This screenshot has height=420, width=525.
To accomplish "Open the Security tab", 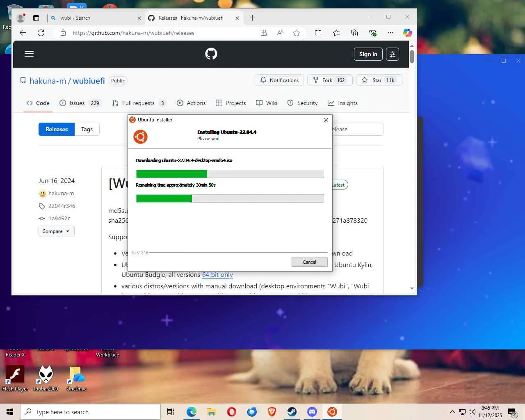I will point(302,103).
